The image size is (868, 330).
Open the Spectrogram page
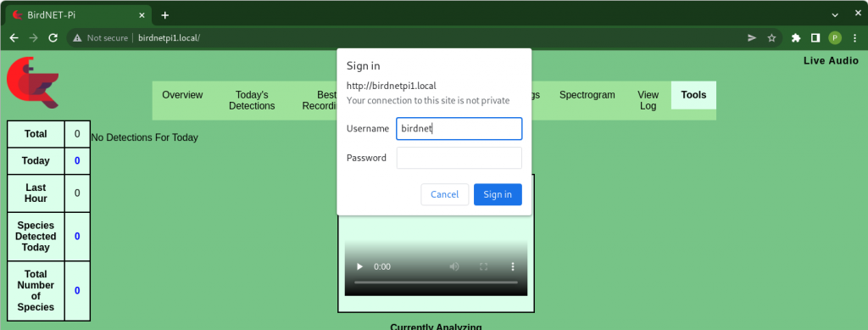[587, 95]
